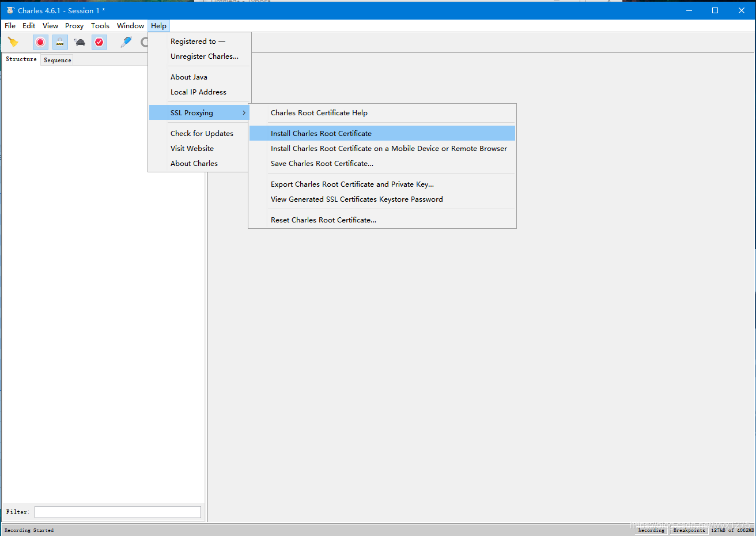756x536 pixels.
Task: Click the broom Clear Session icon
Action: [x=13, y=42]
